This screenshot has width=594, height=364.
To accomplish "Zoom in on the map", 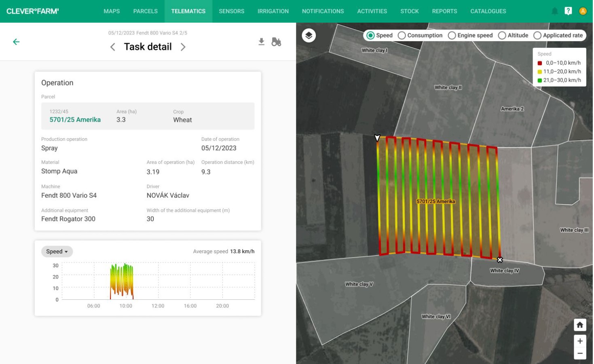I will [x=580, y=341].
